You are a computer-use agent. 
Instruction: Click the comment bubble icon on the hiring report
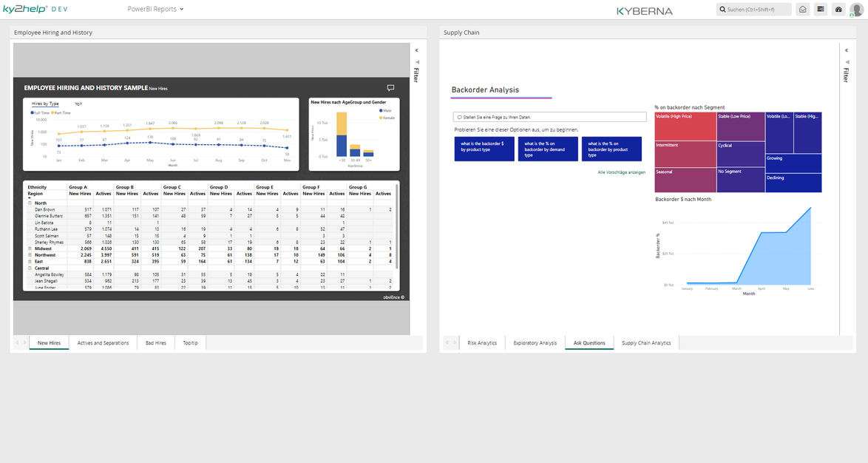(390, 87)
